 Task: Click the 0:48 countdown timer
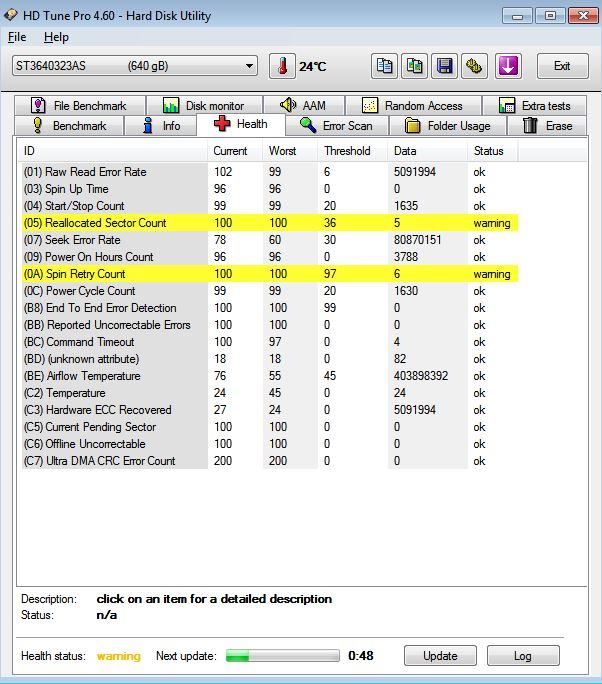[361, 656]
